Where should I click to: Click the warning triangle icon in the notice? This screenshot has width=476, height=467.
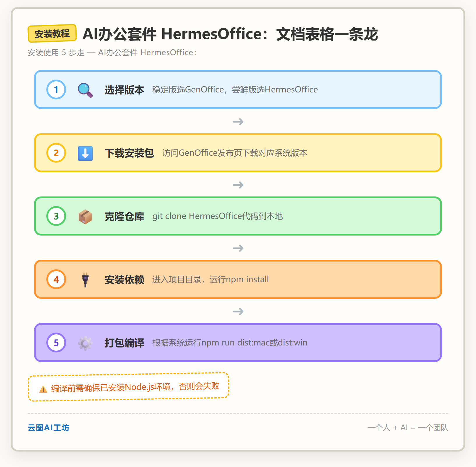43,389
